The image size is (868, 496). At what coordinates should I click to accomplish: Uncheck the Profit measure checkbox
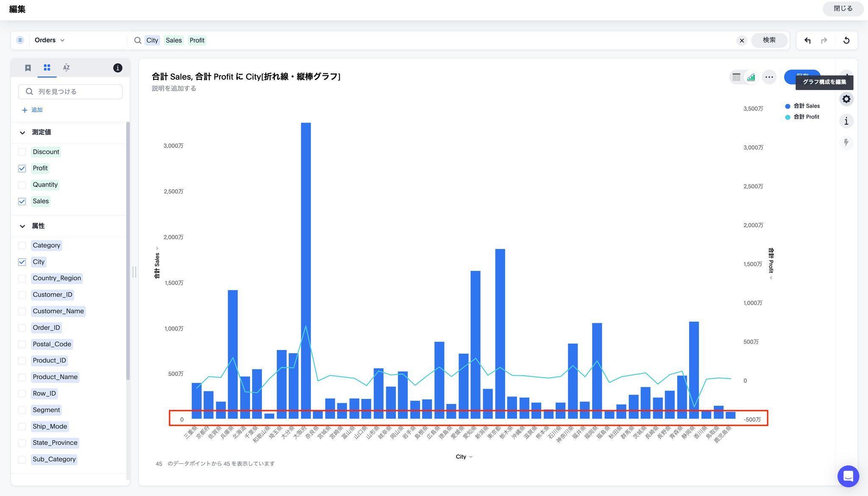coord(22,169)
